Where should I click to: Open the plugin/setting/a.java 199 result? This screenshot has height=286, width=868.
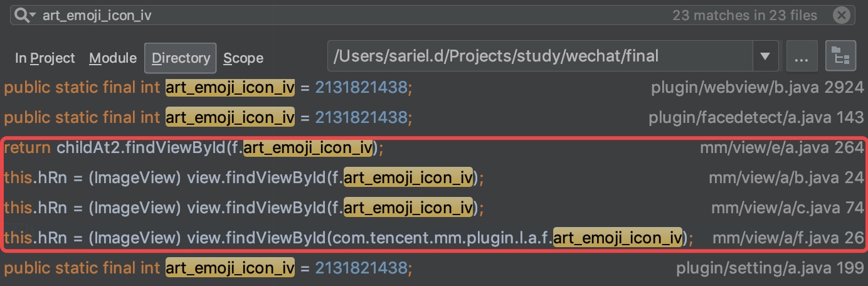tap(434, 268)
